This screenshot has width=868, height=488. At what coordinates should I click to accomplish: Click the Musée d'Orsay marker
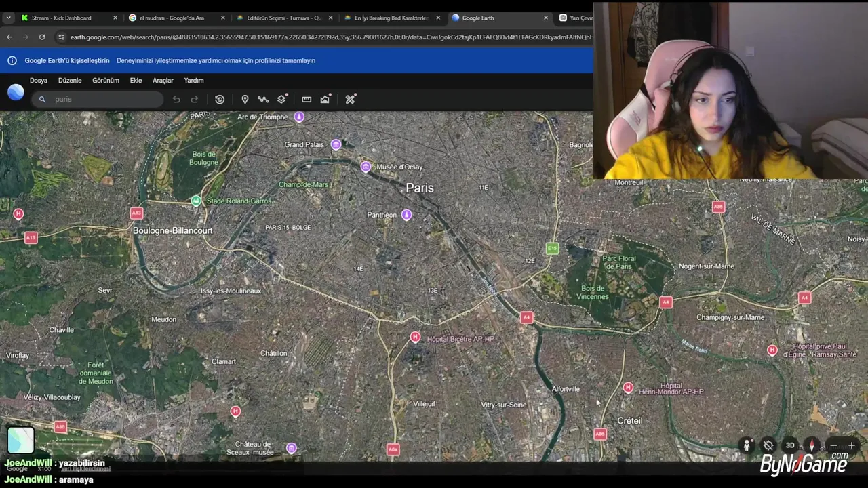coord(366,167)
